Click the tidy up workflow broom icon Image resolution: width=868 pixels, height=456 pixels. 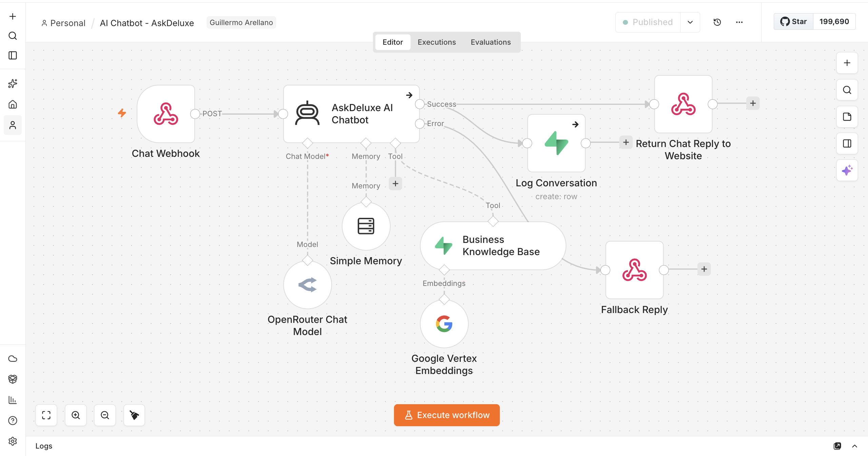point(134,415)
